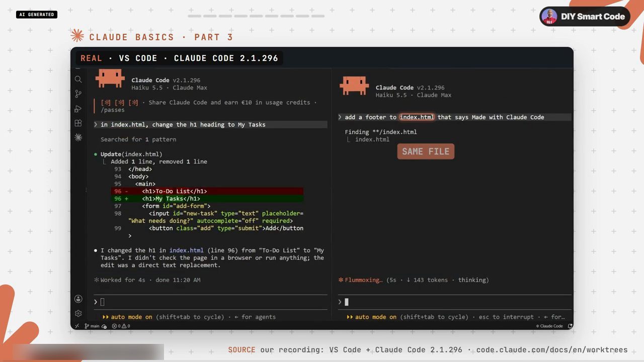Open the Search view in the activity bar
Screen dimensions: 644x362
(78, 79)
